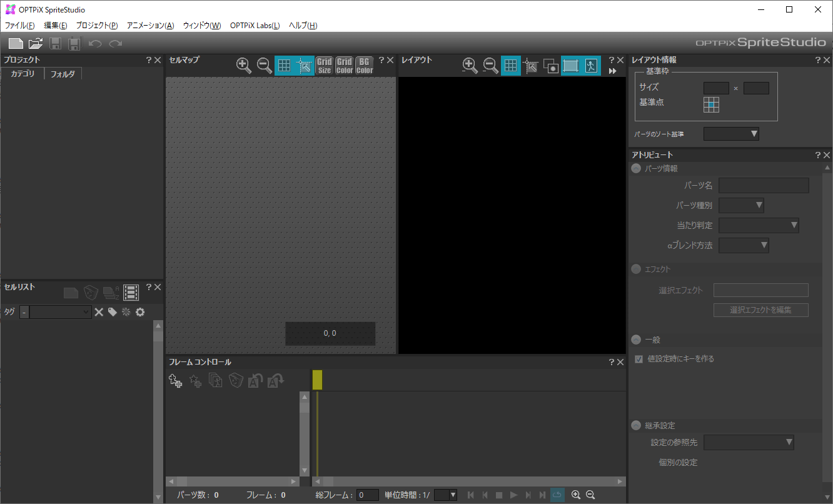Screen dimensions: 833x504
Task: Expand hidden レイアウト toolbar items with double arrow
Action: [x=613, y=71]
